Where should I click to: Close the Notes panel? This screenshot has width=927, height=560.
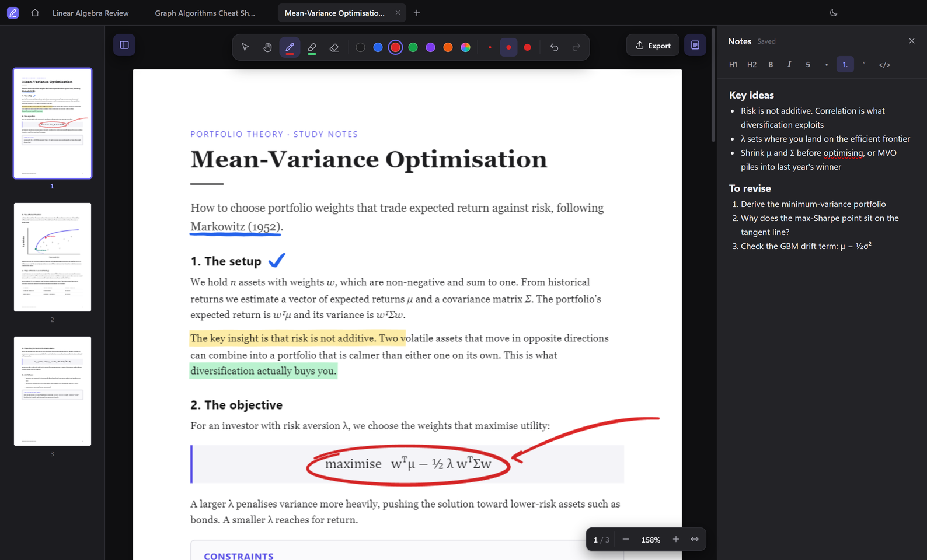[911, 41]
